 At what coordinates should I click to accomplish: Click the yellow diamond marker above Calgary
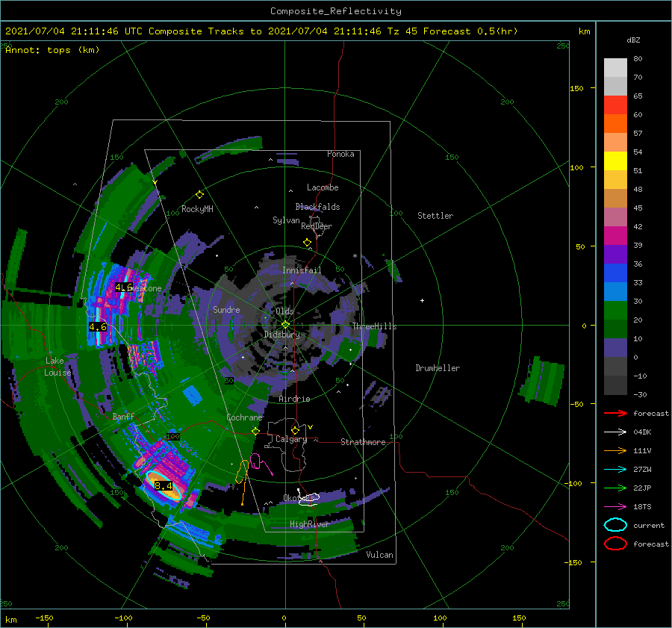coord(295,430)
